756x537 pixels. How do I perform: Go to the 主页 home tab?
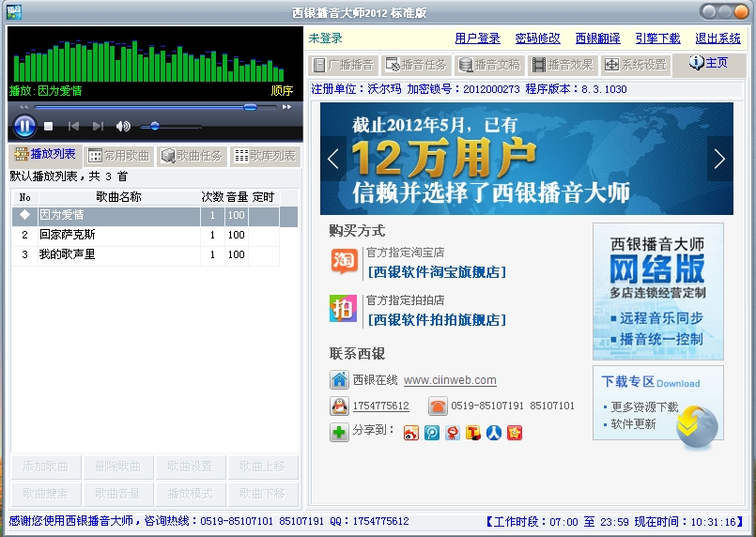[x=709, y=63]
